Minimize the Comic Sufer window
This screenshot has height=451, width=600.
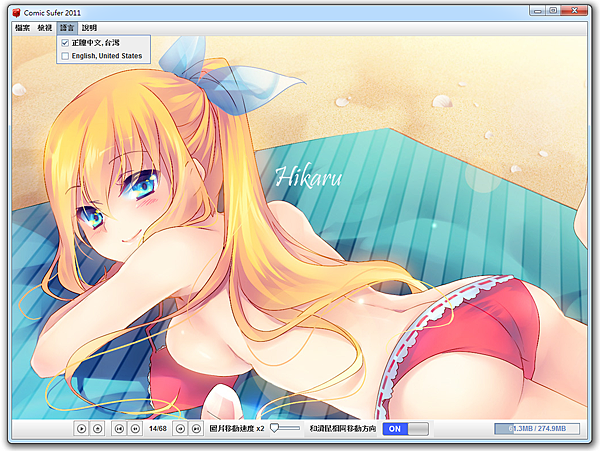538,11
